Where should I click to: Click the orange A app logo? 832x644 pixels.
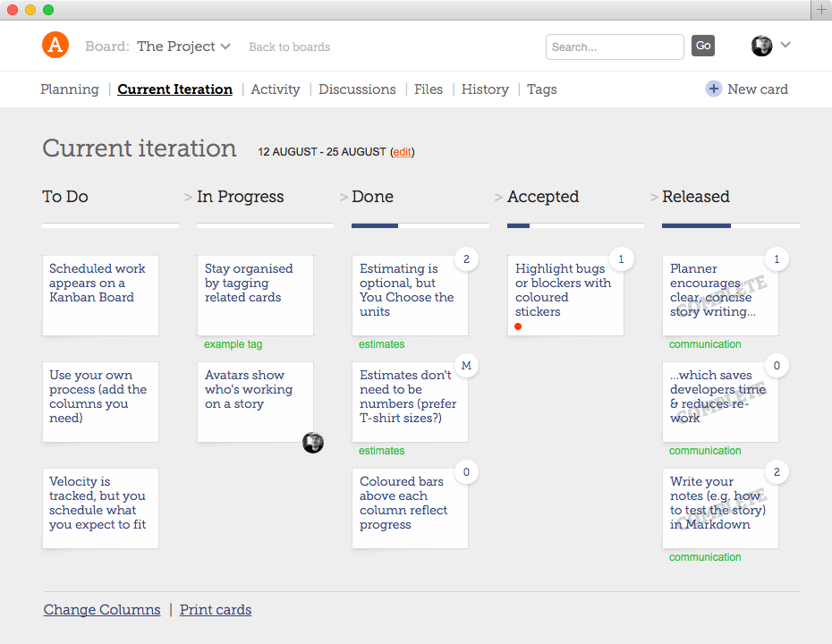[55, 45]
